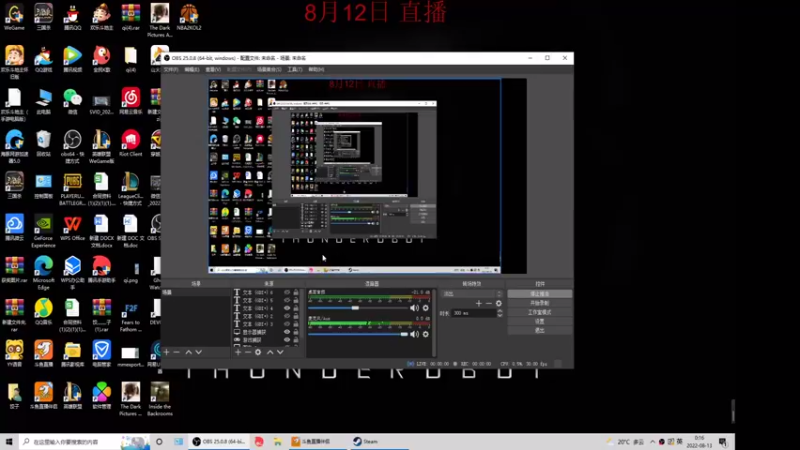Click 工作室模式 studio mode button
This screenshot has height=450, width=800.
[540, 312]
